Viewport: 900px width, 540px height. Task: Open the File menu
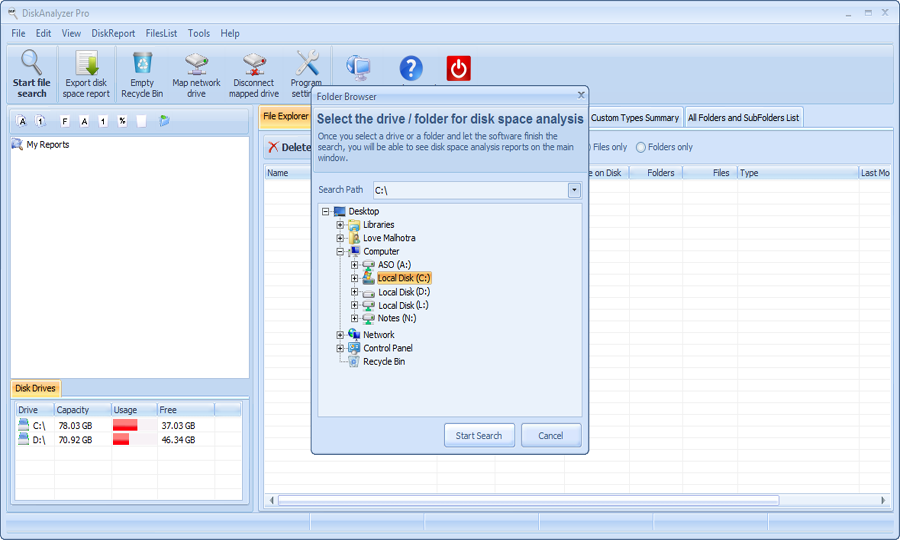(x=18, y=33)
